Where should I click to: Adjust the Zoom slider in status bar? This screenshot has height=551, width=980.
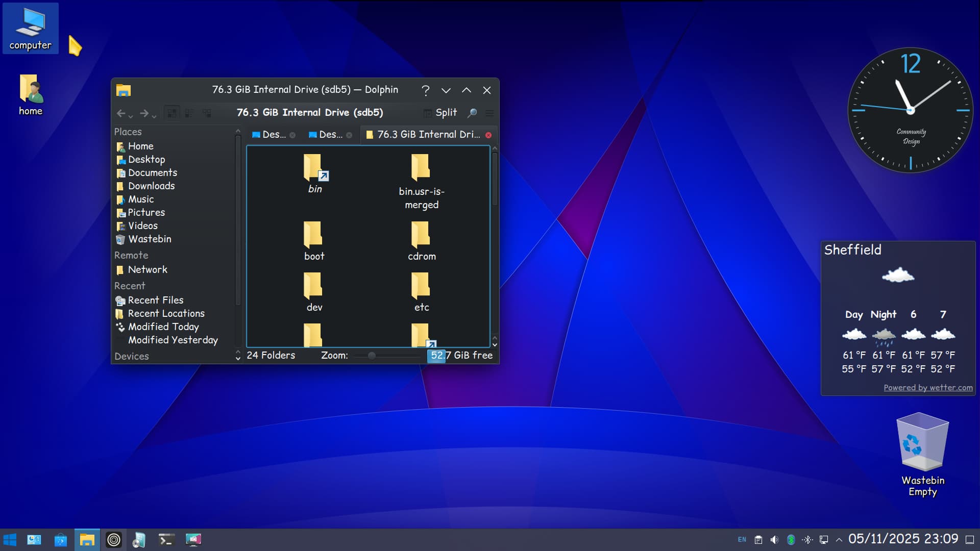(x=372, y=356)
